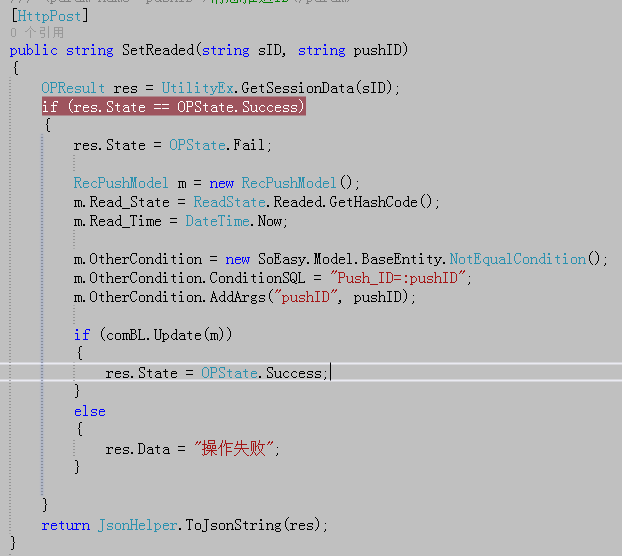Click the first RecPushModel type declaration
This screenshot has height=556, width=622.
coord(121,183)
